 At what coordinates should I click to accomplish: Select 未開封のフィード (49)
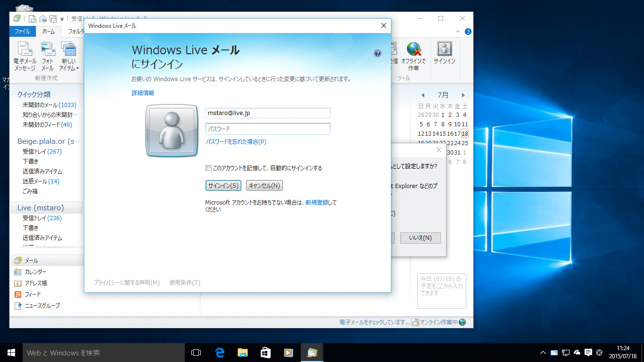point(47,125)
